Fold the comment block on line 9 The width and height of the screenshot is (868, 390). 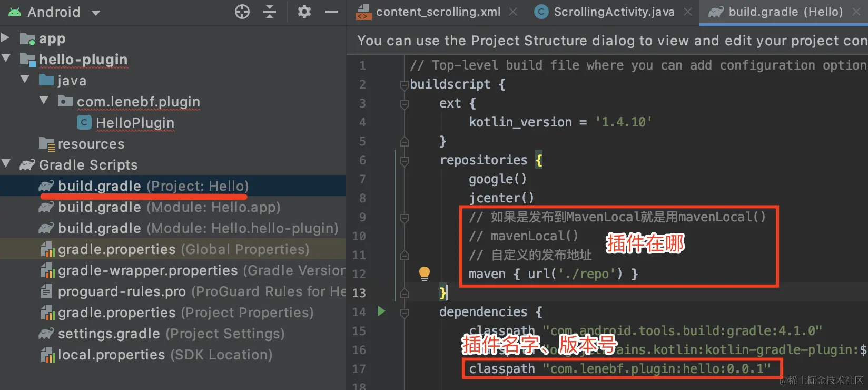pos(405,218)
